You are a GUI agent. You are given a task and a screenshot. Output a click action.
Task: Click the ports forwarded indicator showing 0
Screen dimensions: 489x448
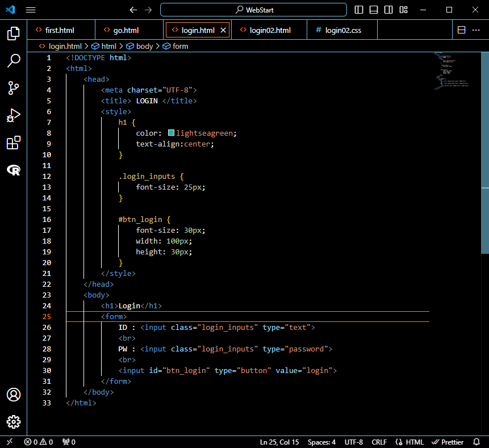(x=69, y=442)
